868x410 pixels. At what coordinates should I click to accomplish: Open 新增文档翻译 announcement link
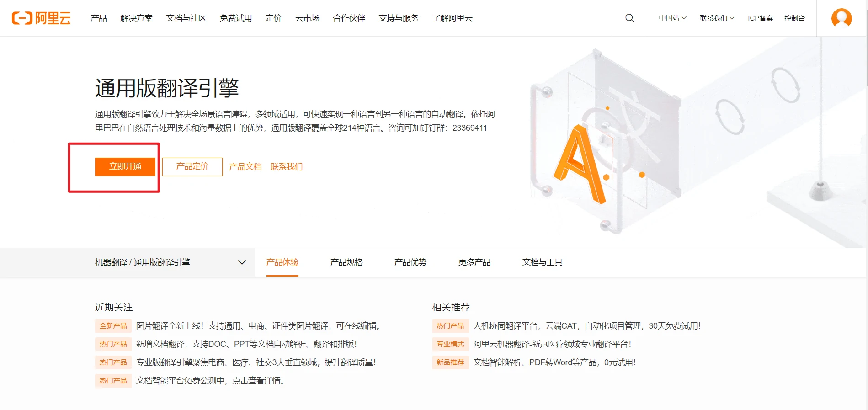246,344
